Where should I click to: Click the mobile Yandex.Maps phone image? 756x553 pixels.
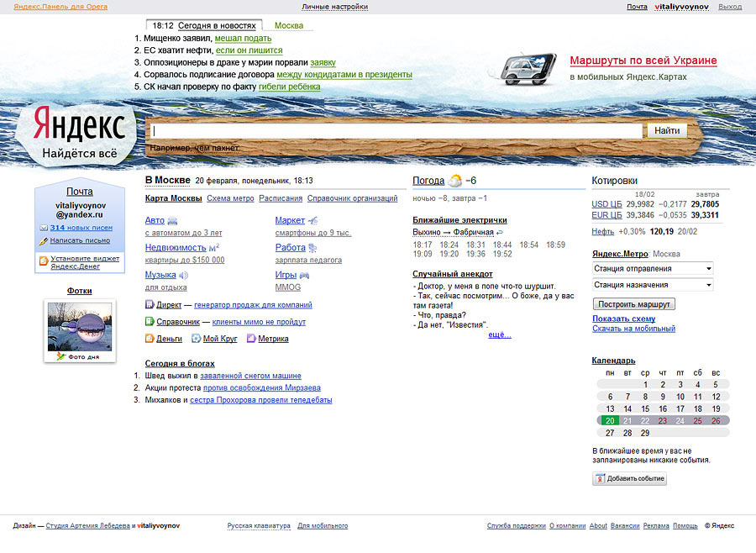tap(527, 67)
